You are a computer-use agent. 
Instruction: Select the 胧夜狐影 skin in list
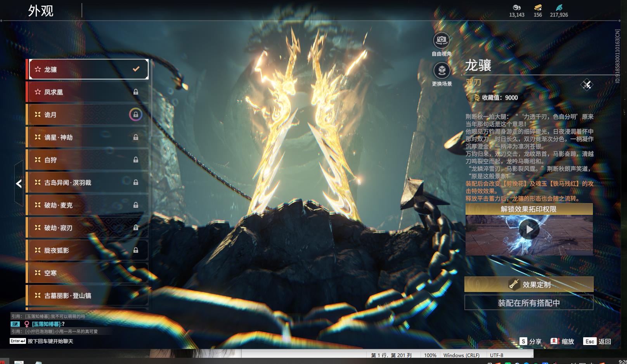tap(87, 250)
